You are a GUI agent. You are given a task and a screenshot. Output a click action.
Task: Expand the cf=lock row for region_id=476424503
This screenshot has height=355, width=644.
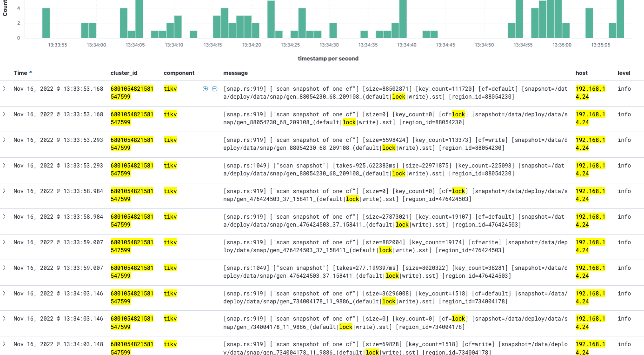tap(5, 191)
